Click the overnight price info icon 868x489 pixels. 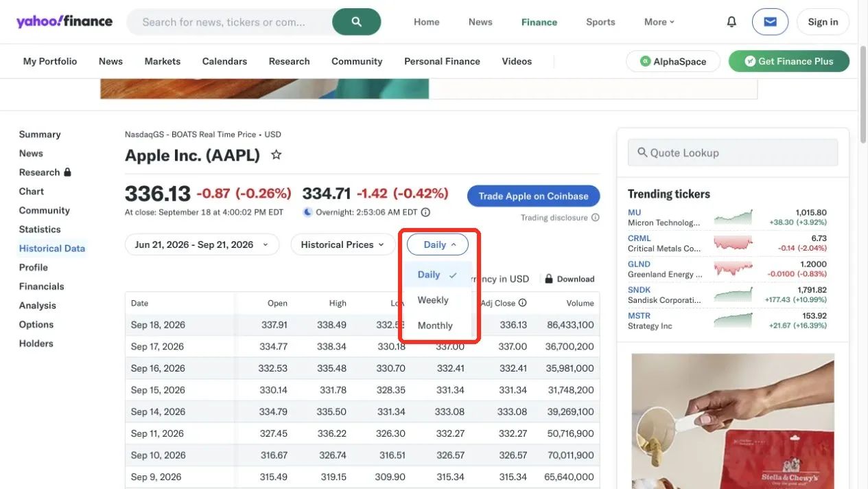(x=425, y=212)
